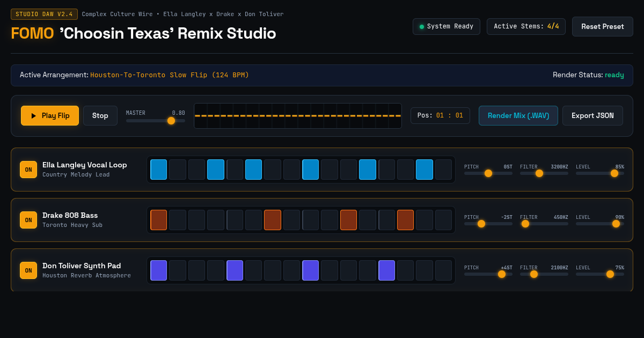The height and width of the screenshot is (338, 644).
Task: Change LEVEL slider for Ella Langley Vocal Loop
Action: tap(600, 173)
